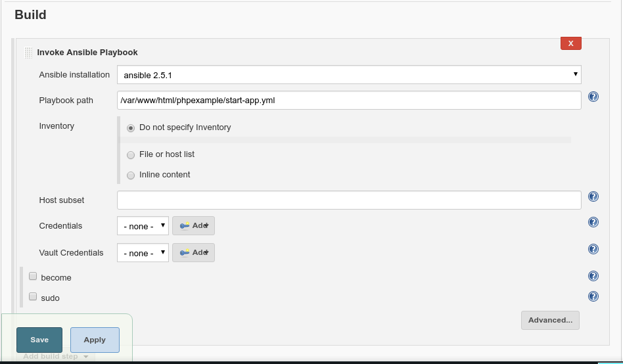This screenshot has width=623, height=364.
Task: Select Inline content inventory option
Action: tap(130, 175)
